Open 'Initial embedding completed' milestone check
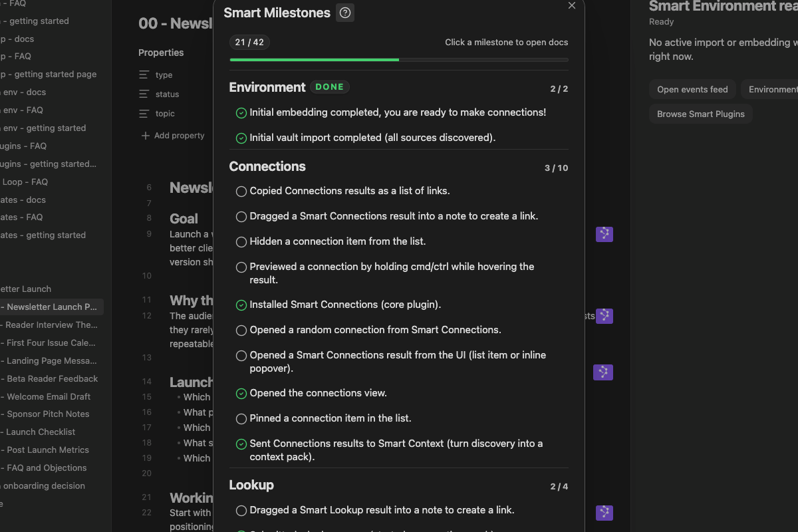The width and height of the screenshot is (798, 532). (241, 113)
